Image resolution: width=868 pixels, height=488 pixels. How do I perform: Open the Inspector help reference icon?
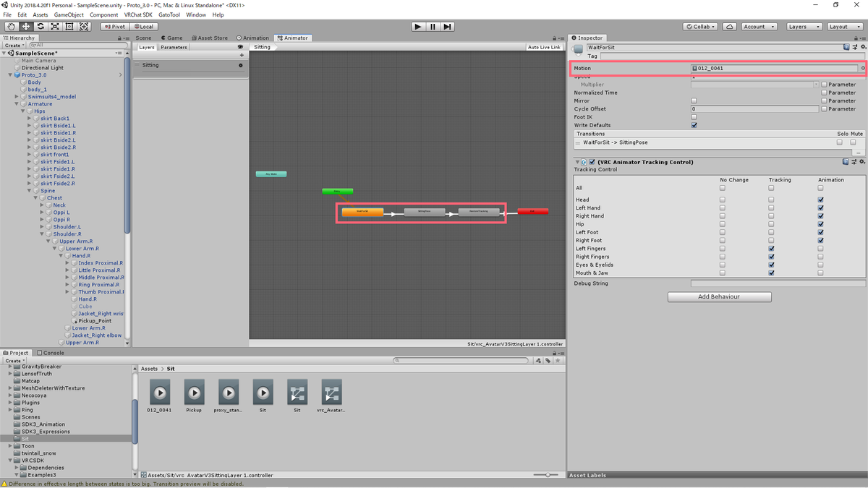[x=846, y=47]
